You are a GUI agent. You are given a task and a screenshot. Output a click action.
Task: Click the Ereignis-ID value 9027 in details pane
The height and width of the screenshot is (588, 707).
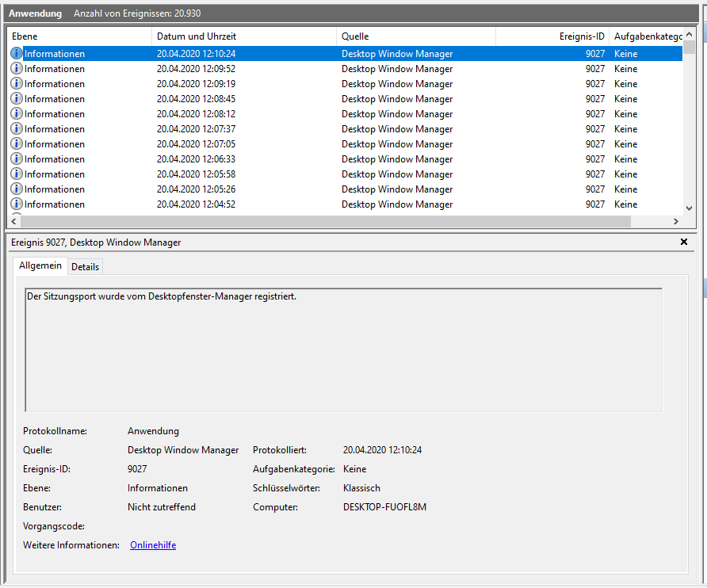pos(137,469)
